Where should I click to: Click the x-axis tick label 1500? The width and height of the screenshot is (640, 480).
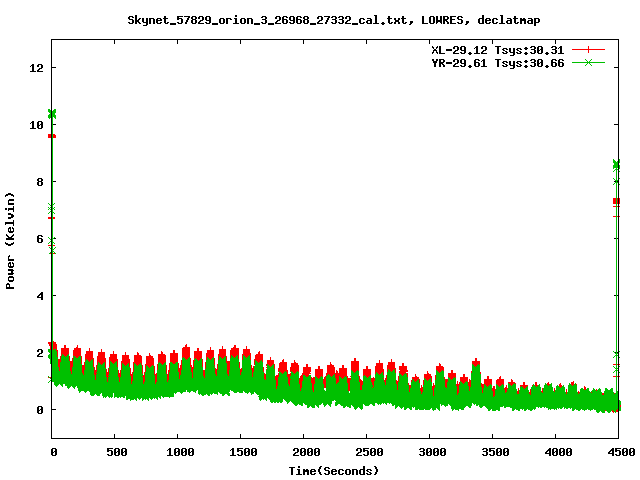(x=243, y=452)
